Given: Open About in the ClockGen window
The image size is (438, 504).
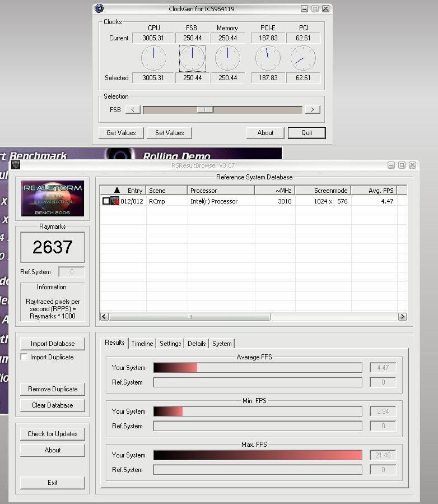Looking at the screenshot, I should coord(265,133).
